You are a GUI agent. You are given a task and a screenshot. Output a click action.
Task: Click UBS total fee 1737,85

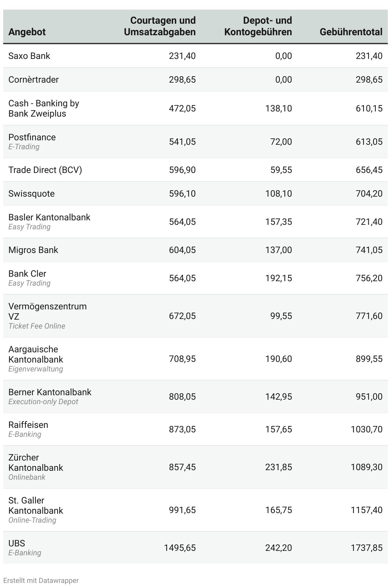(x=366, y=548)
